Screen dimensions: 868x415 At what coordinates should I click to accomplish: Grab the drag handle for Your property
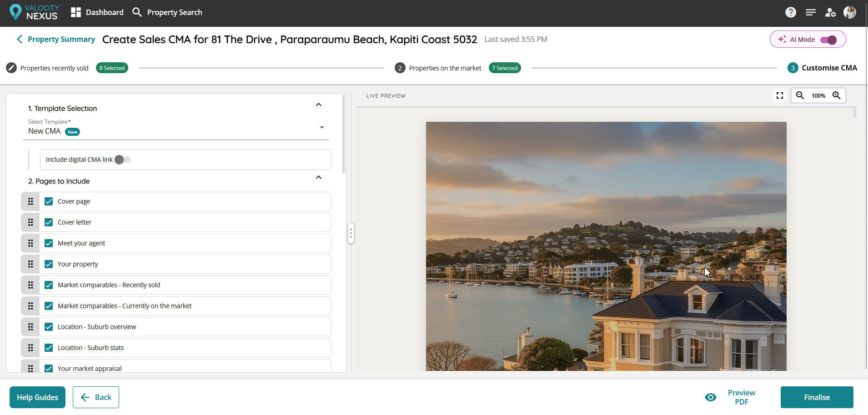[30, 264]
